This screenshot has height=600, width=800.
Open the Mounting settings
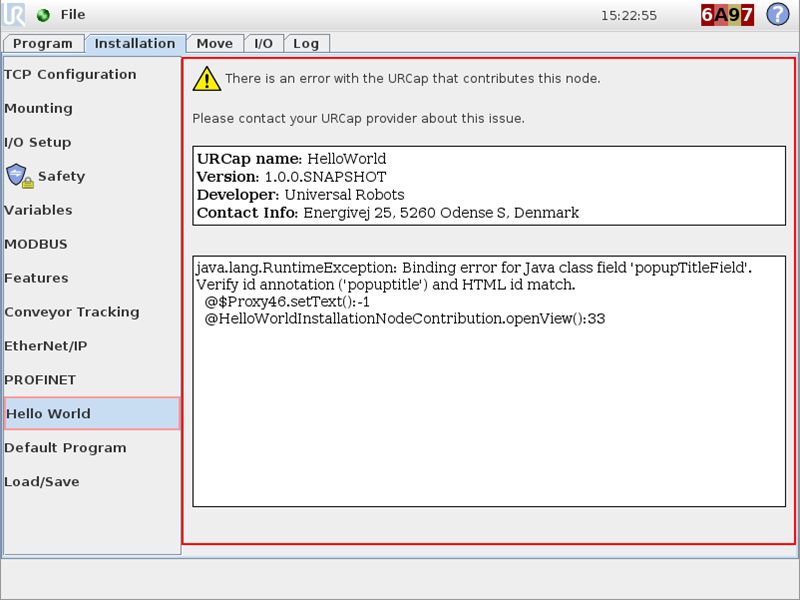coord(39,108)
